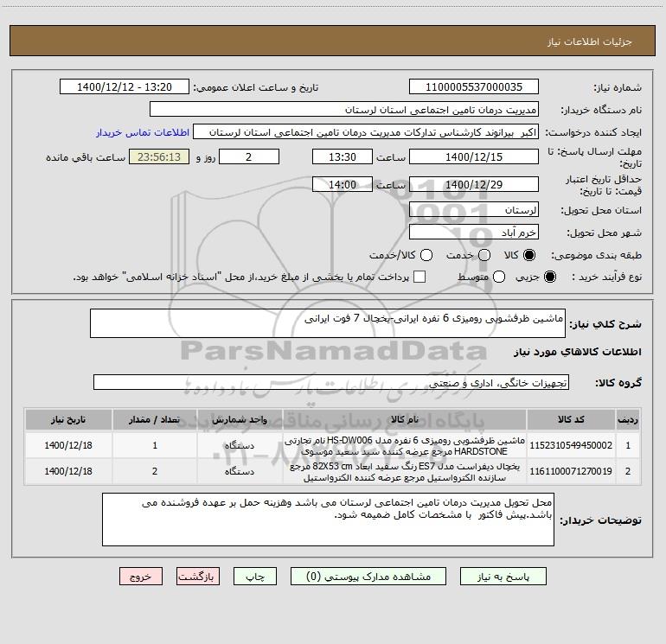
Task: Click the کد کالا column header
Action: [571, 419]
